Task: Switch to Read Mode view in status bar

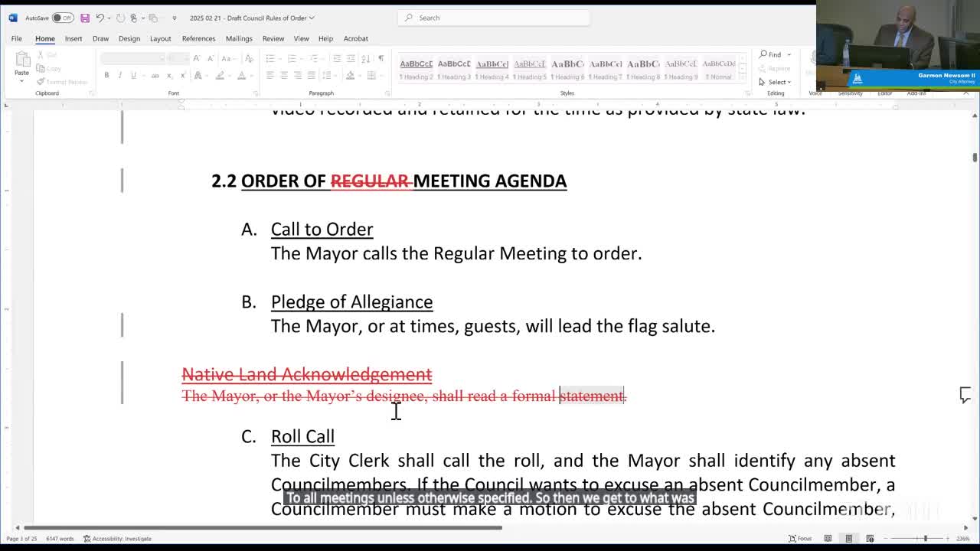Action: coord(828,539)
